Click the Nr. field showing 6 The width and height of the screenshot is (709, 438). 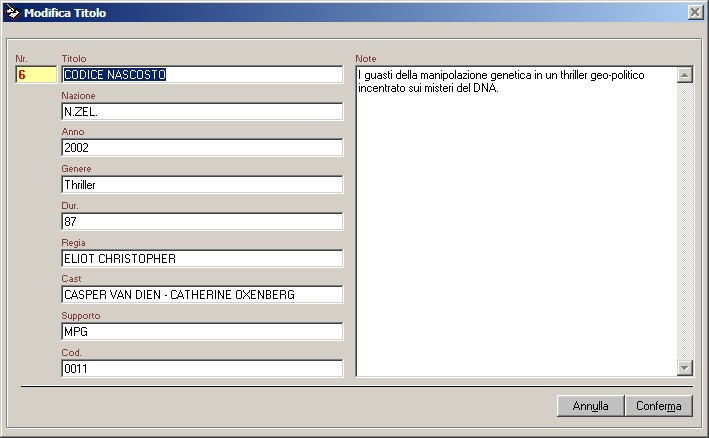click(x=36, y=75)
